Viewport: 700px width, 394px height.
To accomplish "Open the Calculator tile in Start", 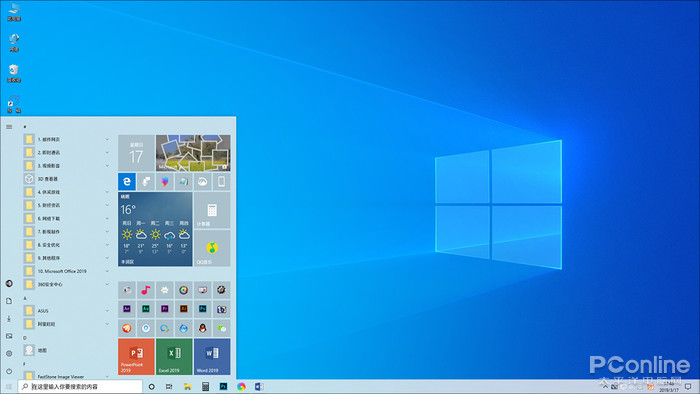I will [x=212, y=210].
